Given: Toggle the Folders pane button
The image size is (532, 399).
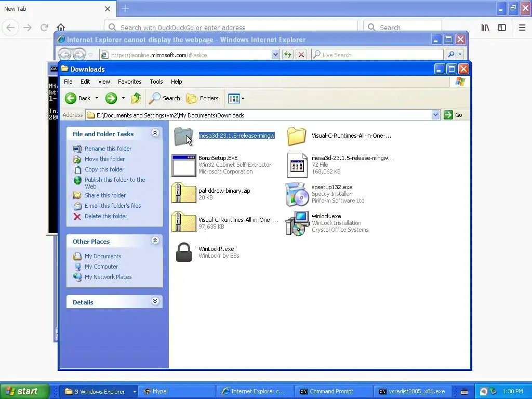Looking at the screenshot, I should 203,98.
